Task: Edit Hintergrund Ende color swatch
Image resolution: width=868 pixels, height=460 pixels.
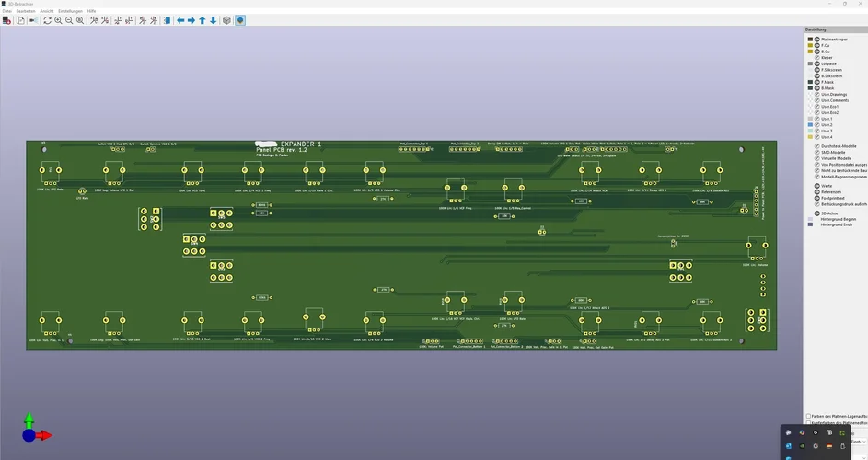Action: (810, 224)
